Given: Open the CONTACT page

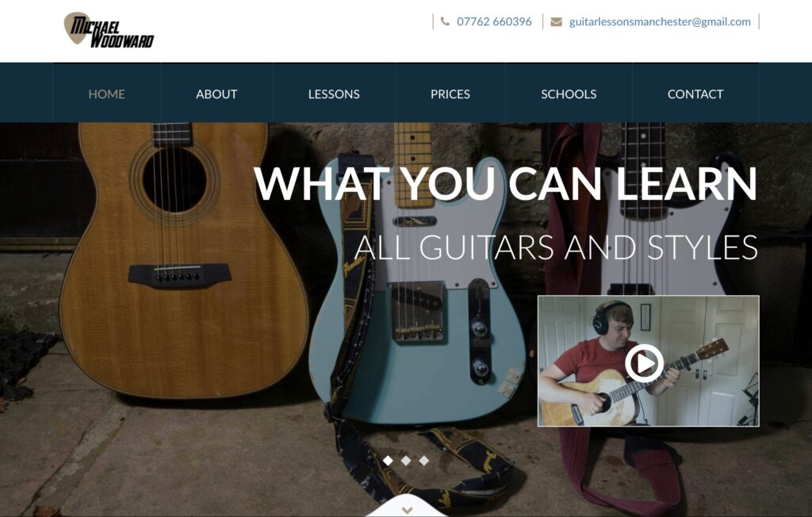Looking at the screenshot, I should (695, 94).
